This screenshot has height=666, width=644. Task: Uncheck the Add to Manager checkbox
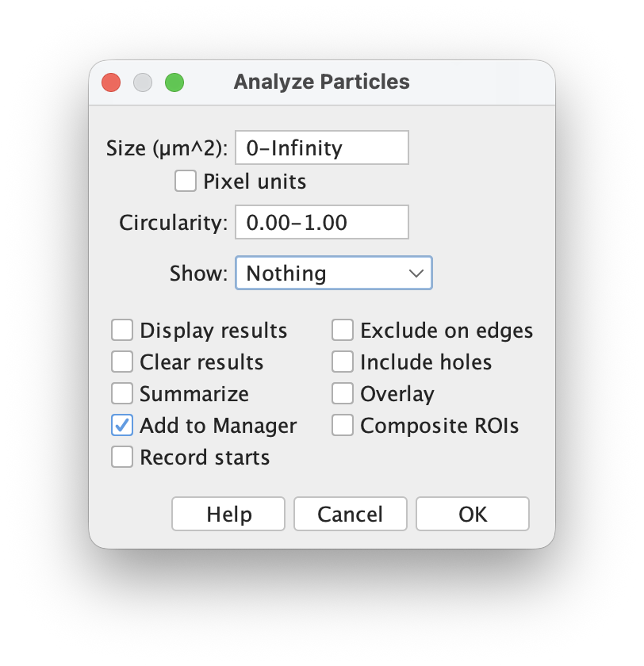(122, 425)
